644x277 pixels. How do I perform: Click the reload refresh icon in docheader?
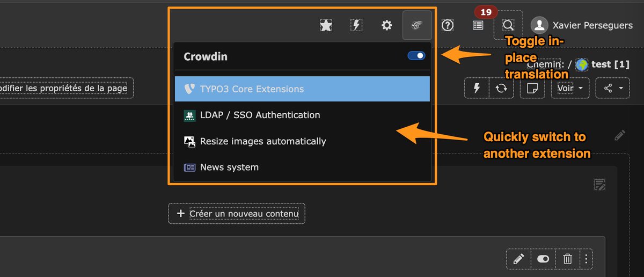coord(501,88)
